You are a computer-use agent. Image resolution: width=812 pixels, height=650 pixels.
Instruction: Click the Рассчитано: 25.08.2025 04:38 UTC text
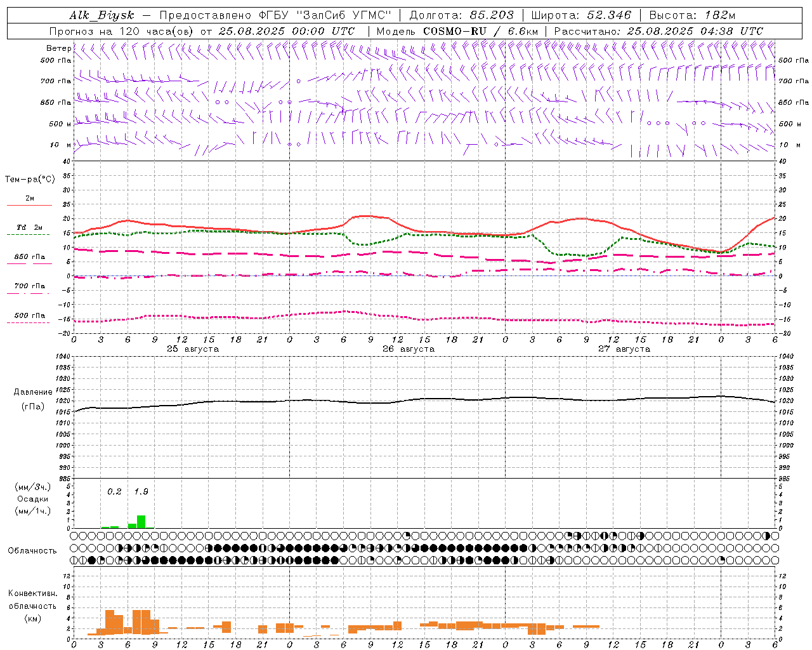(658, 31)
